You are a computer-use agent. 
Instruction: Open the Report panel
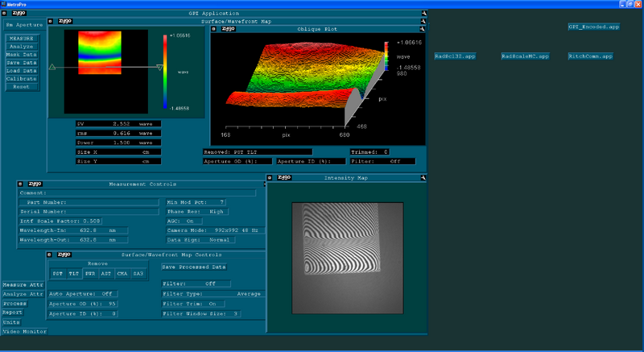pos(12,313)
